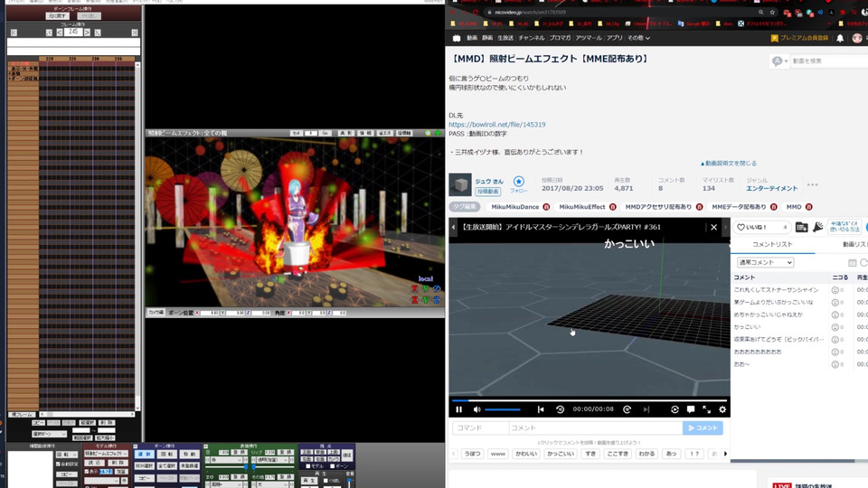Viewport: 868px width, 488px height.
Task: Open 回転 interpolation curve dropdown
Action: point(66,455)
